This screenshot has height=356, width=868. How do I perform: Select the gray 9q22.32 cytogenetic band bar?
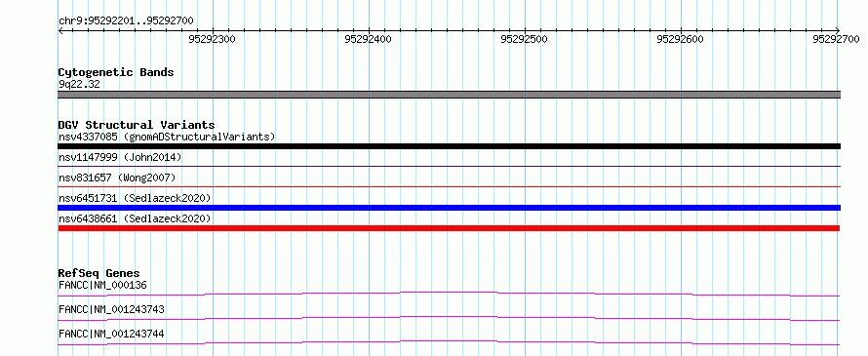(449, 95)
